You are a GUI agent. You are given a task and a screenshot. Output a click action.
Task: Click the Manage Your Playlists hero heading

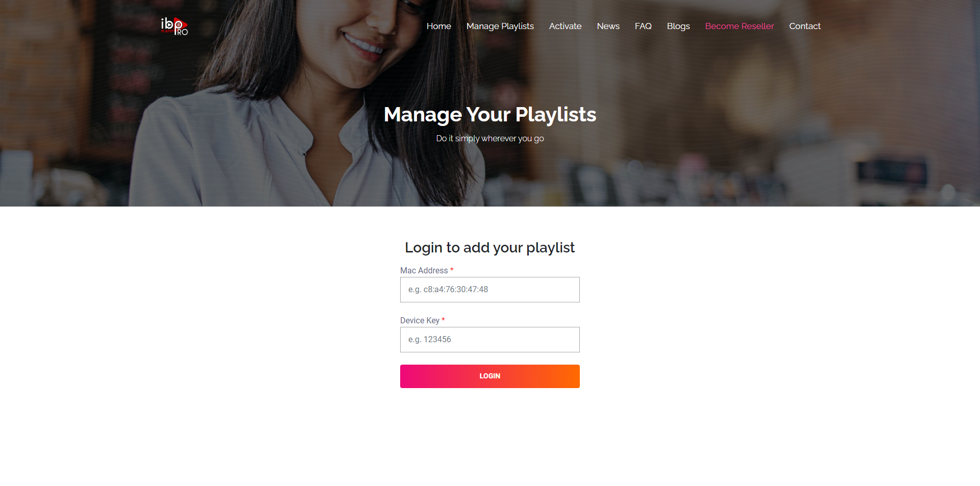tap(490, 115)
